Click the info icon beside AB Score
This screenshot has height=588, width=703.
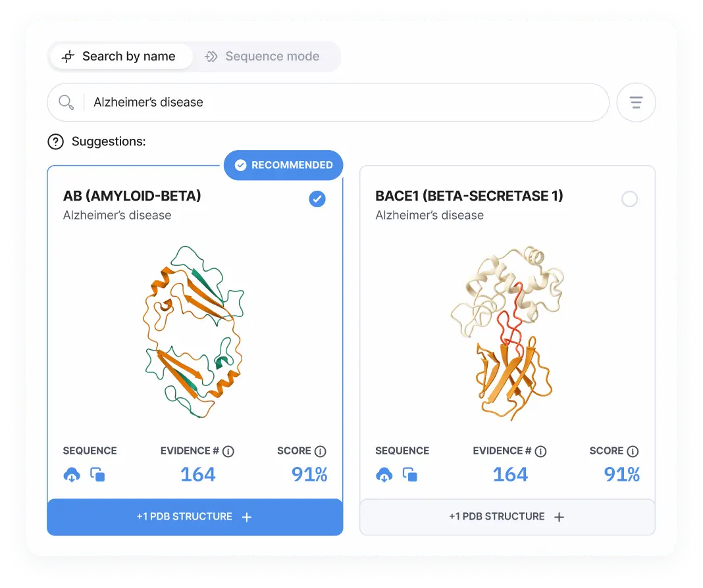320,451
